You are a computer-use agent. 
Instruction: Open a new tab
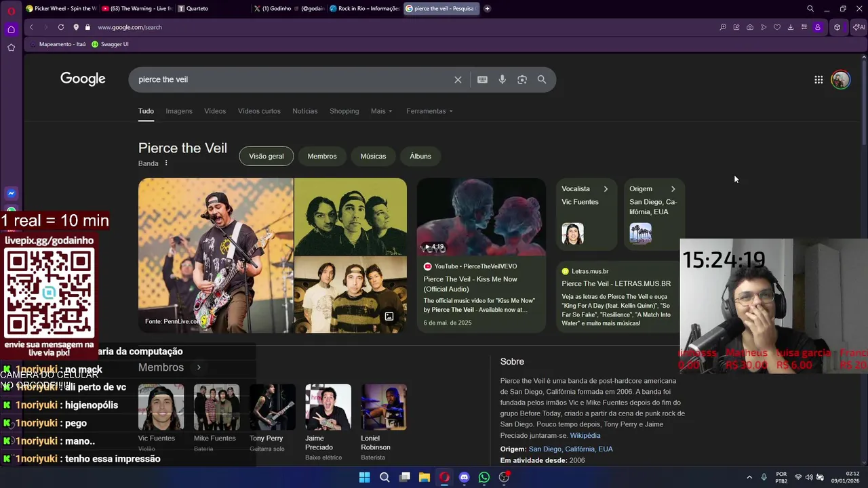[487, 9]
